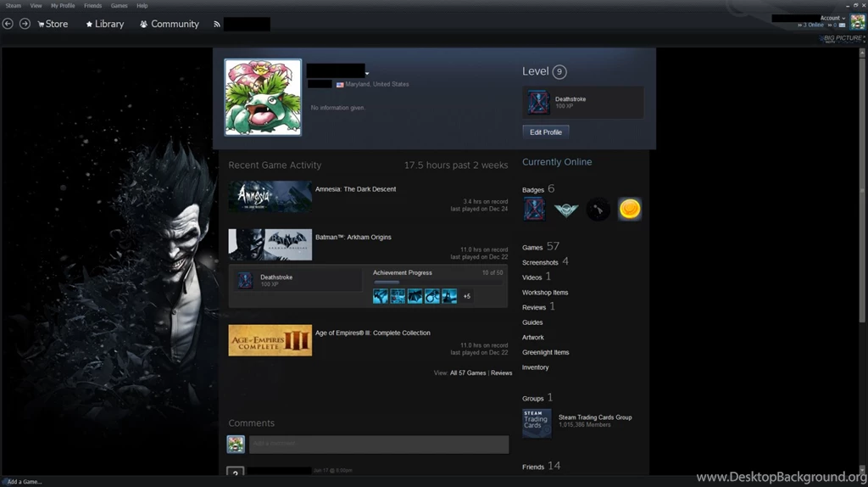Open the Screenshots link
Viewport: 868px width, 487px height.
(x=545, y=261)
